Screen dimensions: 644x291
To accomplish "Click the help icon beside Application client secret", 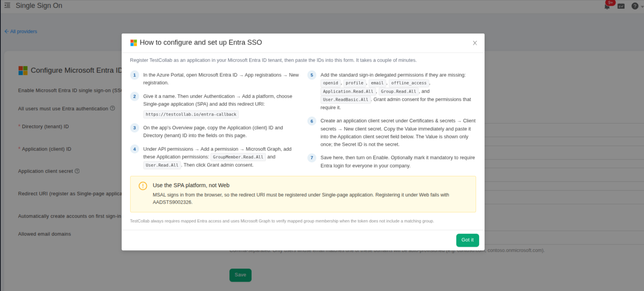I will click(x=77, y=171).
